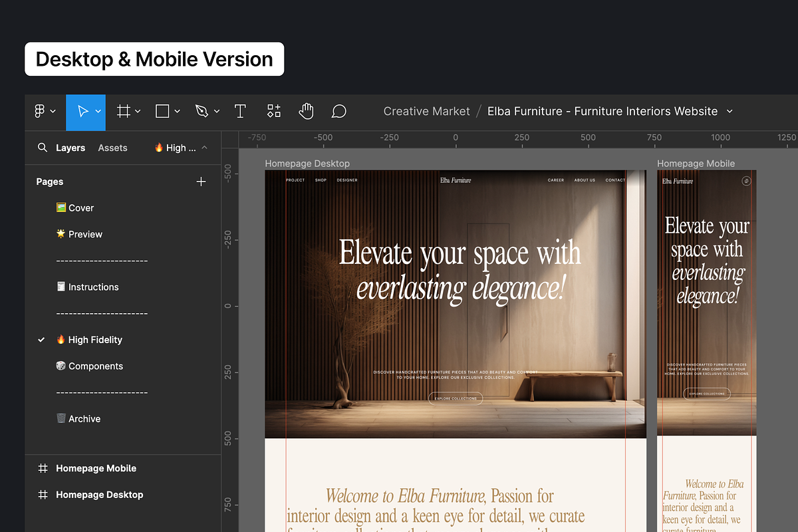Switch to the Assets tab
The width and height of the screenshot is (798, 532).
pos(112,148)
